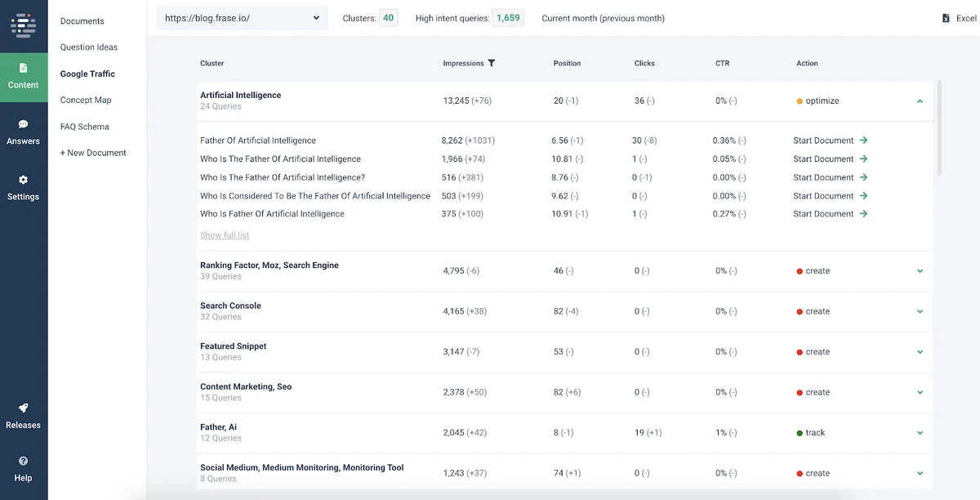Image resolution: width=980 pixels, height=500 pixels.
Task: Open the Settings gear icon
Action: click(x=24, y=180)
